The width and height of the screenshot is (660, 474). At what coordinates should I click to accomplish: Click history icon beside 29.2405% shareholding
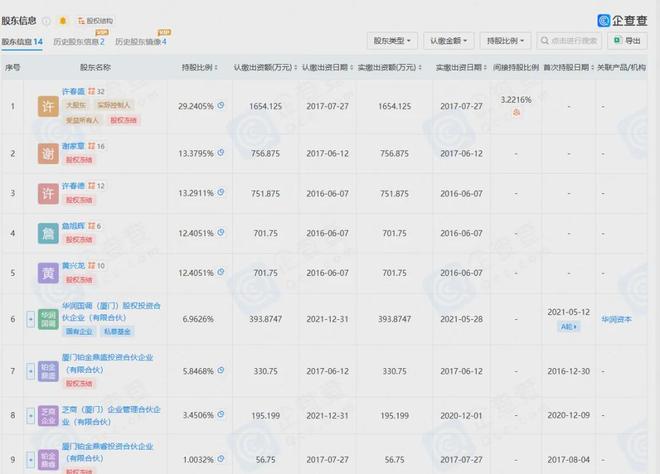[x=221, y=104]
